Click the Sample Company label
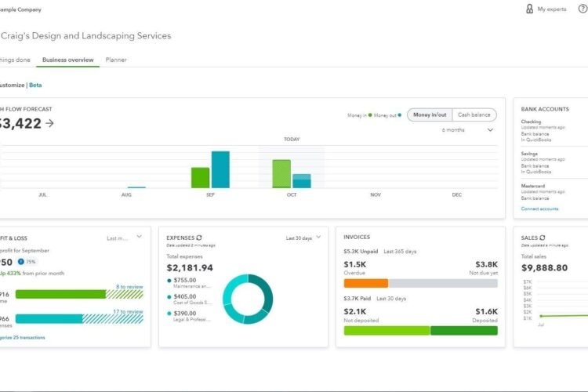This screenshot has width=588, height=392. tap(20, 9)
